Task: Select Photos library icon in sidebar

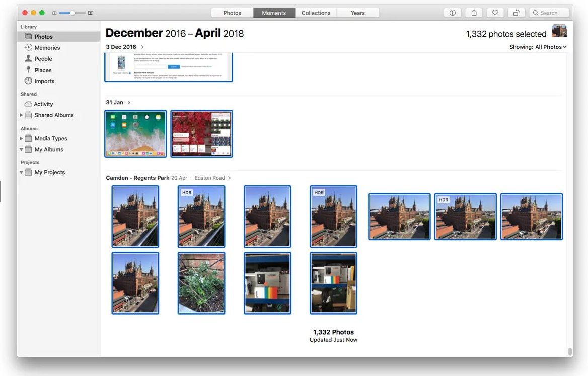Action: pos(28,36)
